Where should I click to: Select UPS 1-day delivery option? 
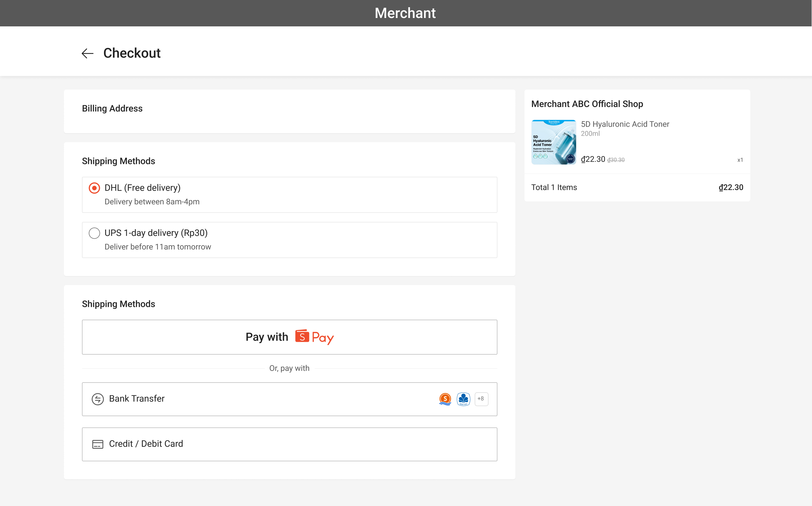94,233
